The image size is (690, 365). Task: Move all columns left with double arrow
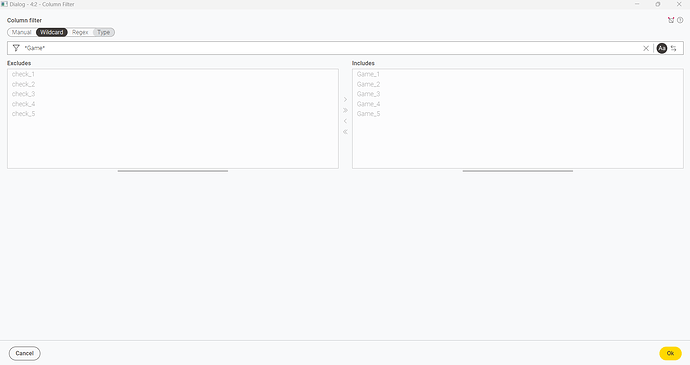point(345,132)
